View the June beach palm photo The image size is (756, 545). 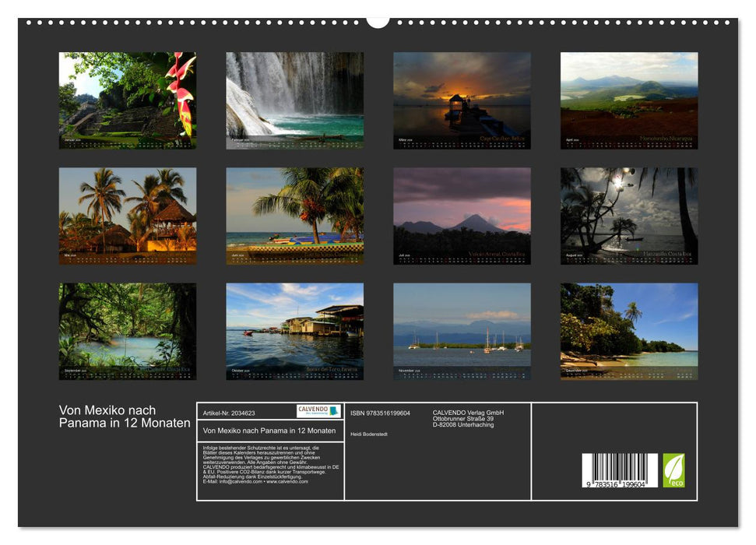coord(294,216)
